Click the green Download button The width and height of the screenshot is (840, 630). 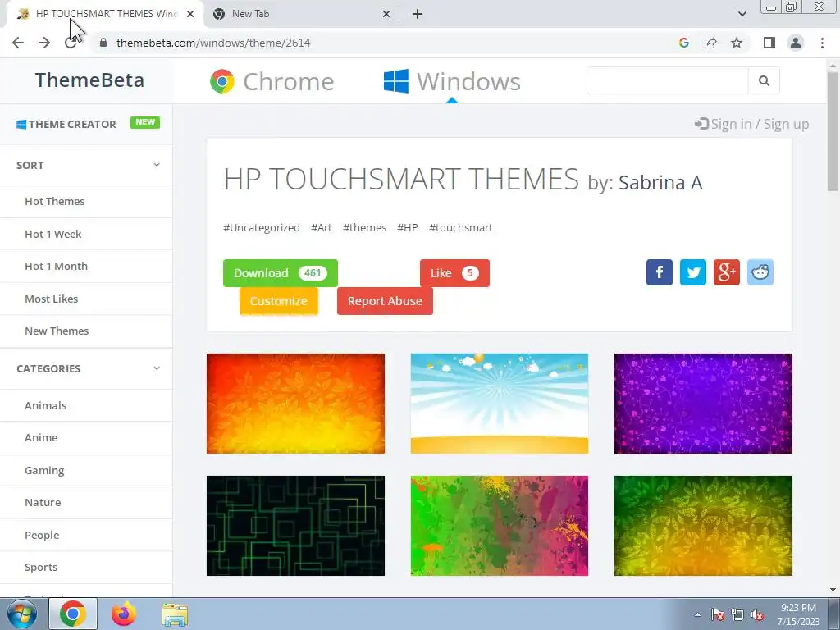[281, 273]
